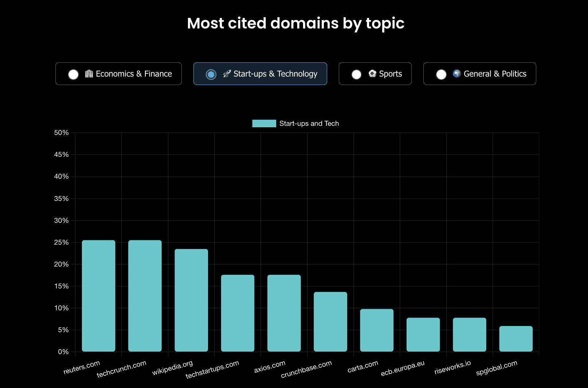Click the riseworks.io bar
Image resolution: width=588 pixels, height=388 pixels.
point(470,335)
